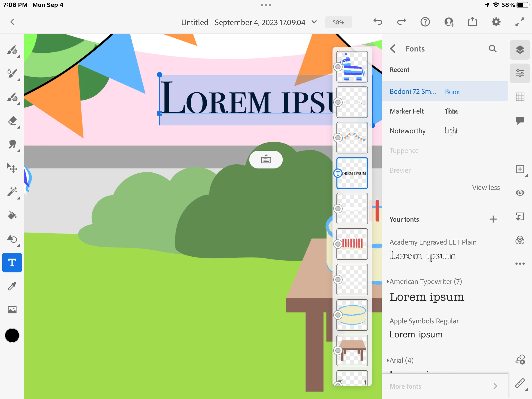Image resolution: width=532 pixels, height=399 pixels.
Task: Search fonts with magnifier icon
Action: pos(493,49)
